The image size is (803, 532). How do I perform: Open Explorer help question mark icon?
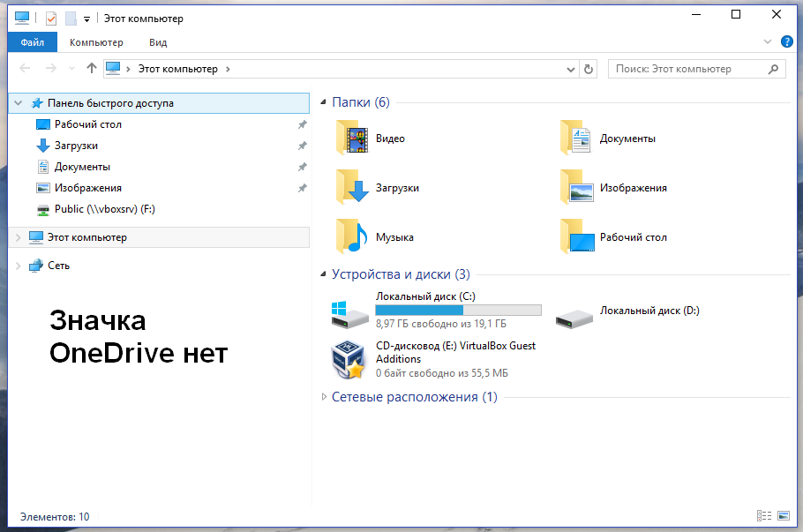[x=786, y=42]
